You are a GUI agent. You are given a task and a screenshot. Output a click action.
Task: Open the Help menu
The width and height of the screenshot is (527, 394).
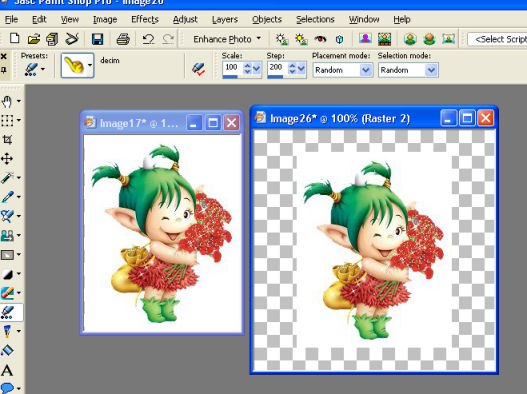402,19
